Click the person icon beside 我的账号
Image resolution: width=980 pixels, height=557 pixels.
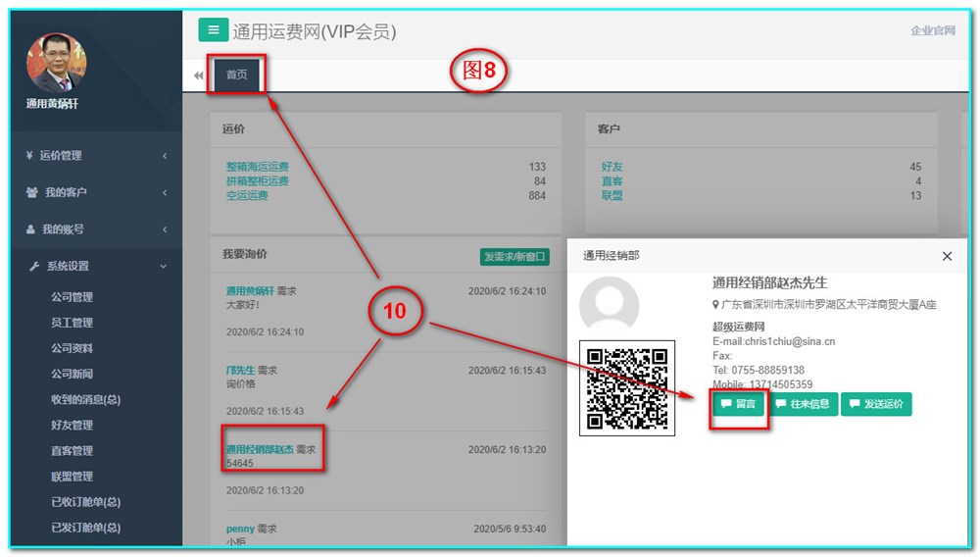[x=30, y=228]
